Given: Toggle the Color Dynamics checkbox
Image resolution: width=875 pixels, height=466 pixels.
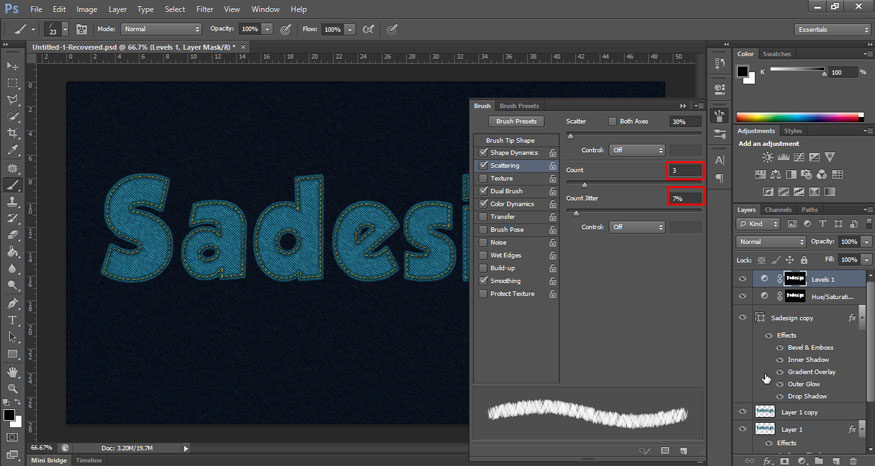Looking at the screenshot, I should (x=483, y=204).
